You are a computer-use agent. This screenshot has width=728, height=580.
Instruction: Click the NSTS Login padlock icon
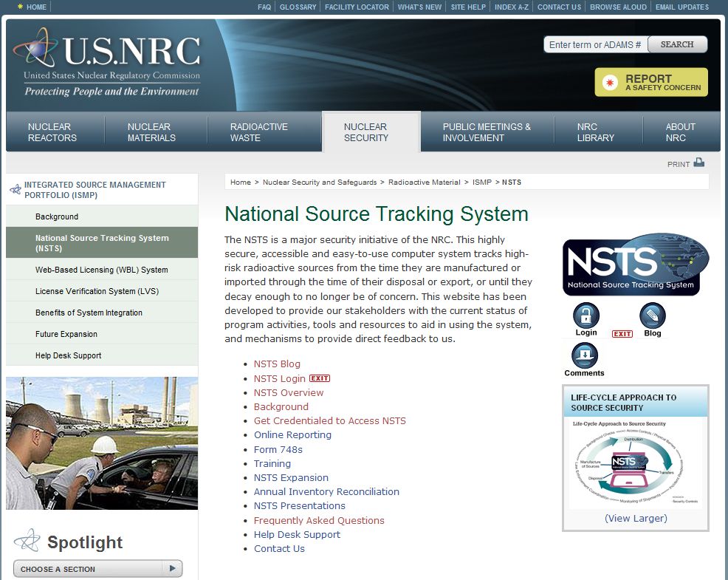(586, 315)
